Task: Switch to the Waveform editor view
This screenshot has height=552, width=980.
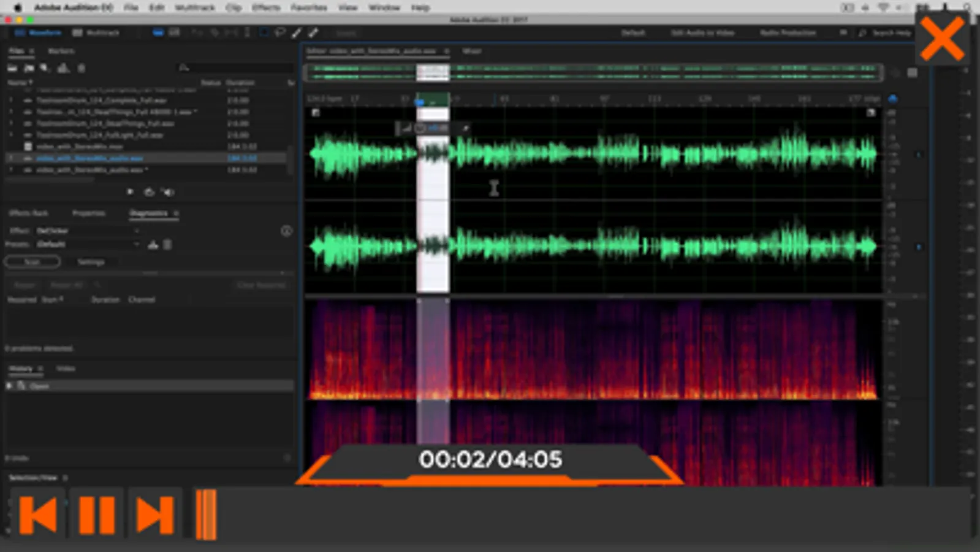Action: tap(38, 33)
